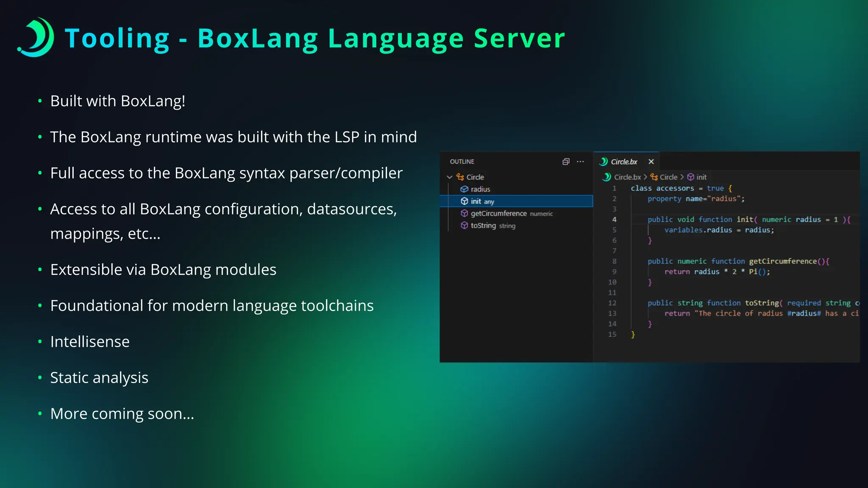Viewport: 868px width, 488px height.
Task: Click the field icon next to radius
Action: 465,189
